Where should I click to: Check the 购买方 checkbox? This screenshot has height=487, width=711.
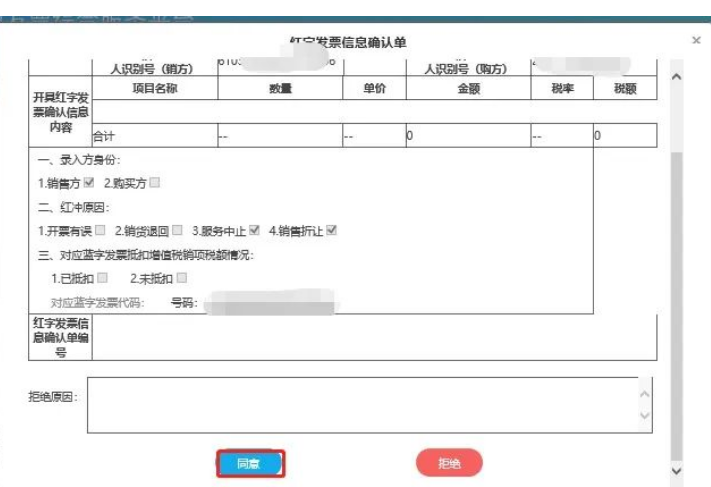[154, 183]
